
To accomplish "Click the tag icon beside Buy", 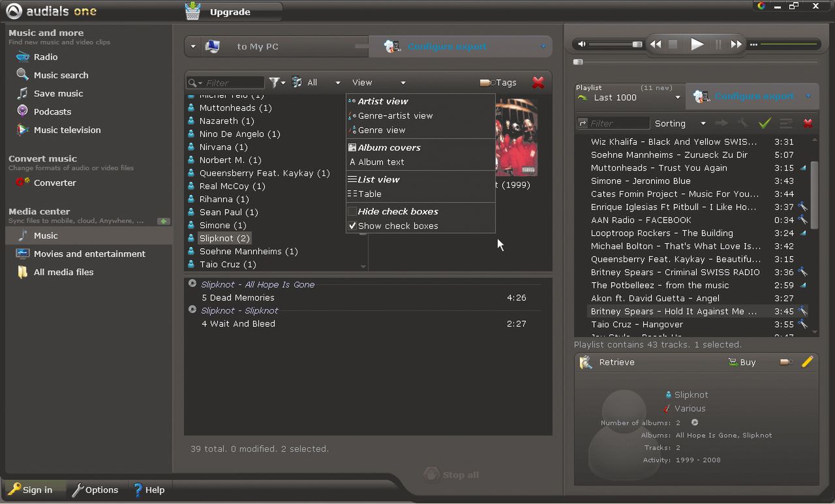I will coord(786,362).
